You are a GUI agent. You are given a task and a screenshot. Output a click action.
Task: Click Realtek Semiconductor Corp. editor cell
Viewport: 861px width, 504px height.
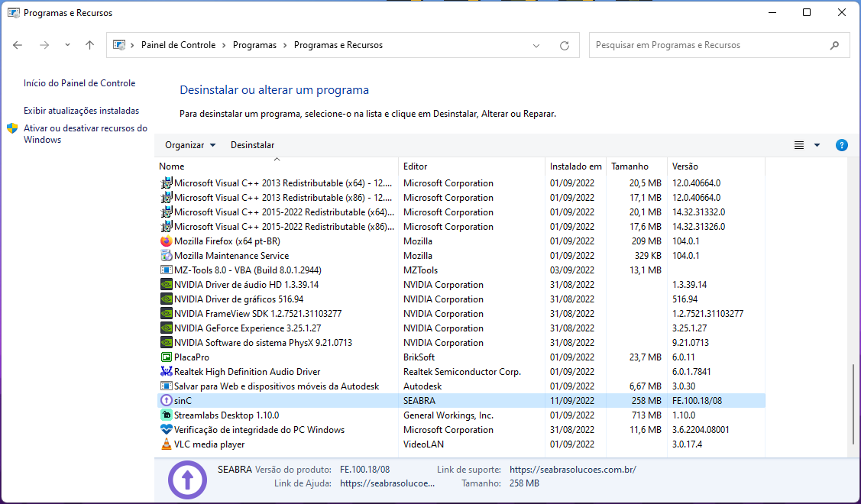coord(461,372)
